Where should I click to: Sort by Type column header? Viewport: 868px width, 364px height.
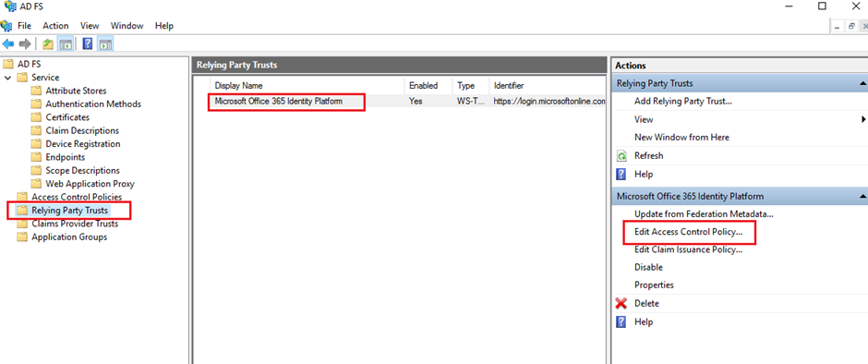(x=471, y=85)
